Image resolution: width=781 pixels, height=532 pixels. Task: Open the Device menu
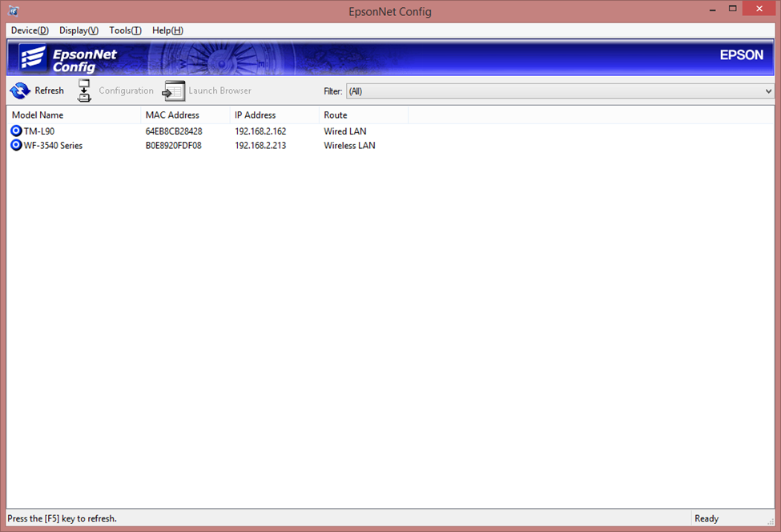tap(30, 30)
